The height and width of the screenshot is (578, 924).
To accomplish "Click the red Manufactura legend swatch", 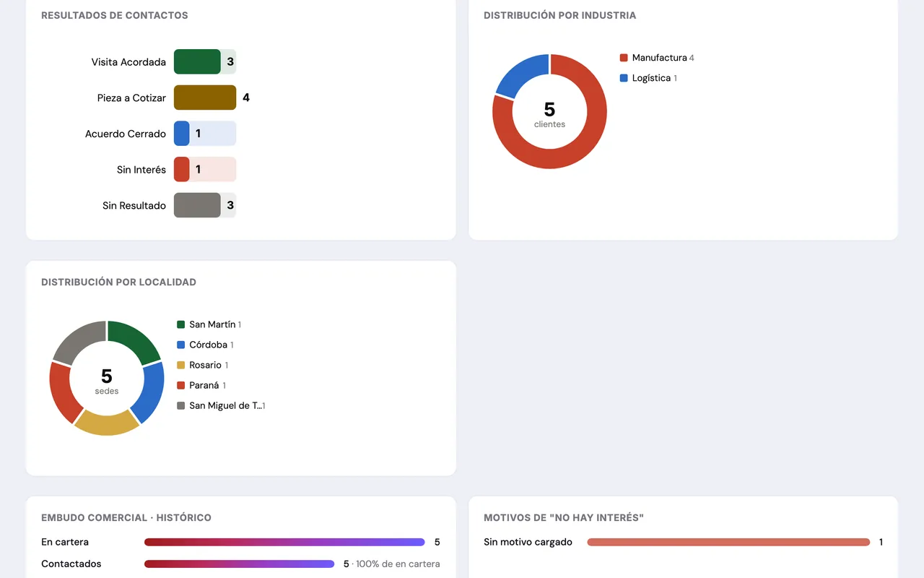I will pyautogui.click(x=624, y=58).
